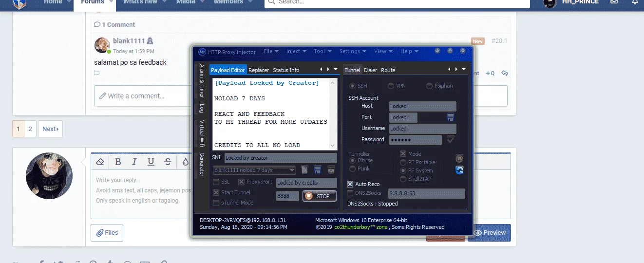This screenshot has height=263, width=644.
Task: Click the eraser icon in reply editor toolbar
Action: (x=100, y=162)
